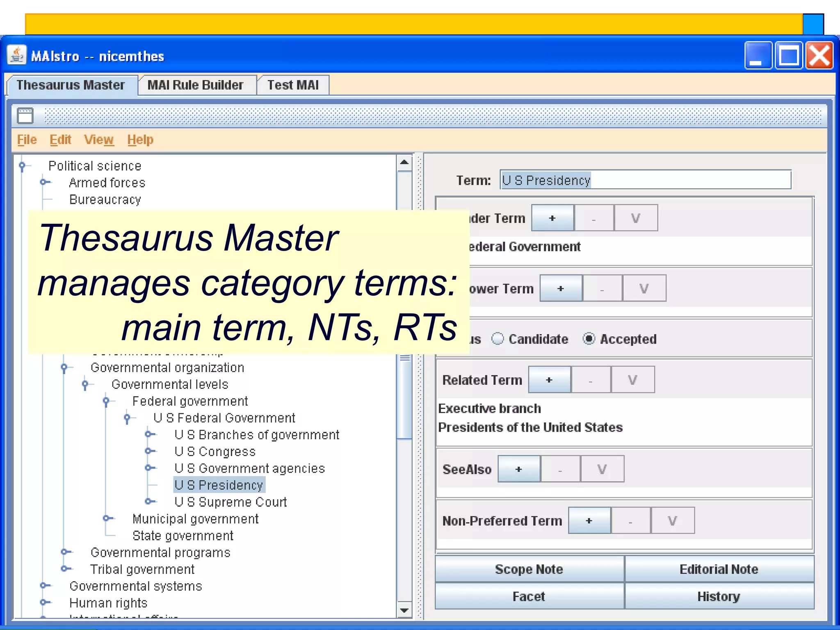This screenshot has width=840, height=630.
Task: Open the Scope Note button
Action: coord(529,569)
